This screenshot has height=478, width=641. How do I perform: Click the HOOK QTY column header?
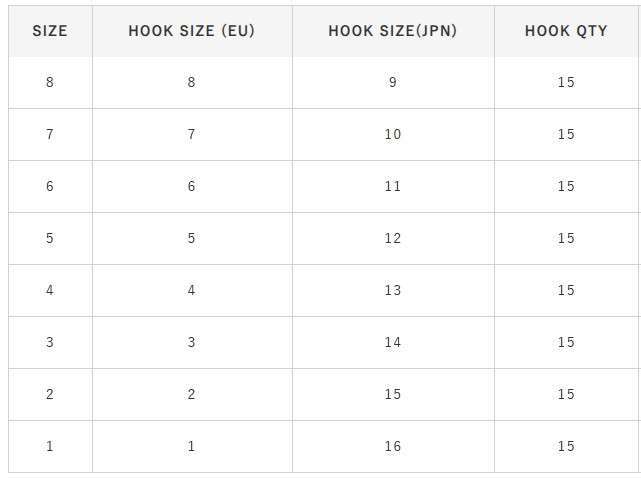point(566,31)
